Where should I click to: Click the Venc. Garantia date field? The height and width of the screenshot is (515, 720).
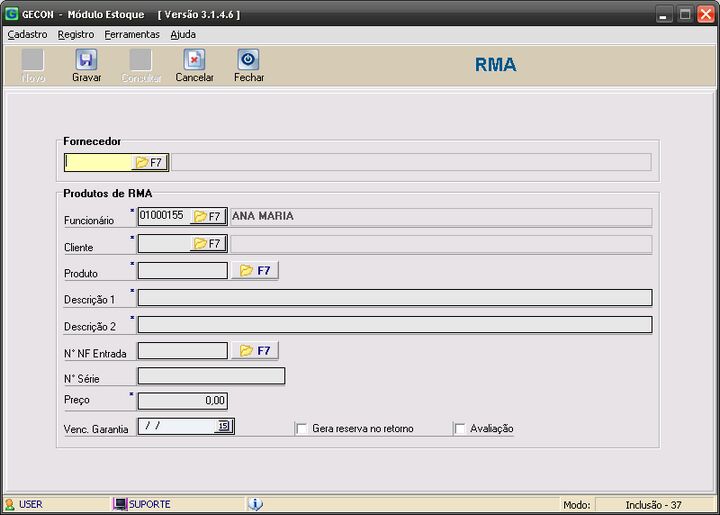pos(177,426)
